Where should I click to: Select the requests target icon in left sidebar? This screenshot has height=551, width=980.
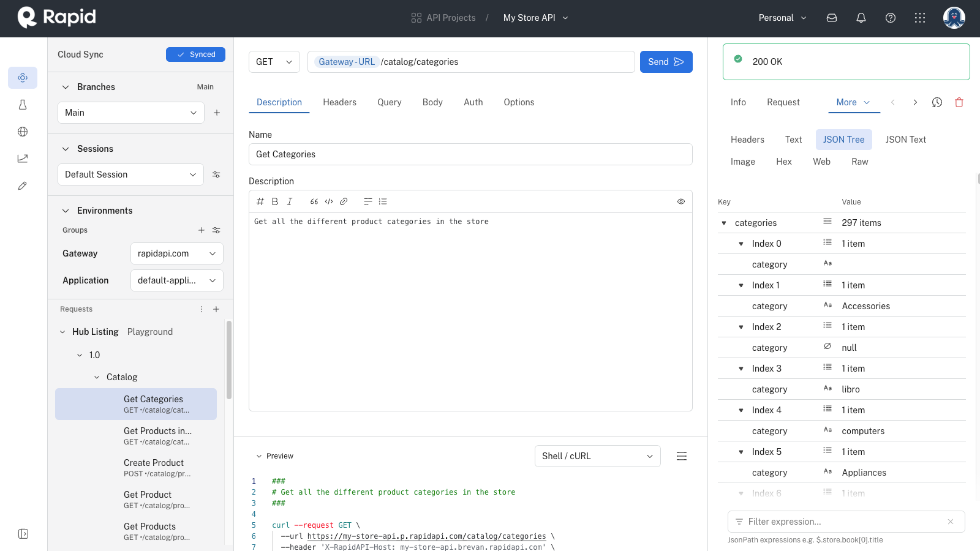[23, 78]
